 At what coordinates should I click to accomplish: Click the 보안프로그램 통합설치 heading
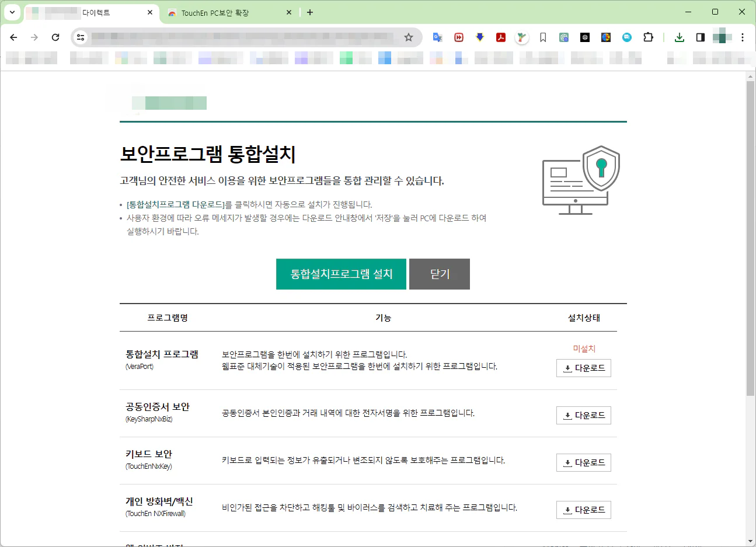pyautogui.click(x=208, y=154)
